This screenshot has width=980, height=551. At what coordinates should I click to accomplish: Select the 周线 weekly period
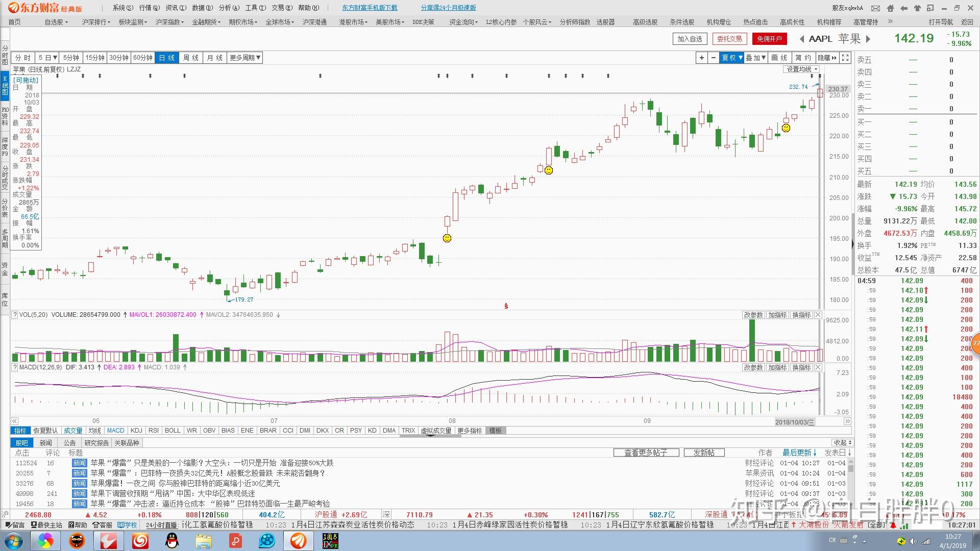pyautogui.click(x=191, y=58)
